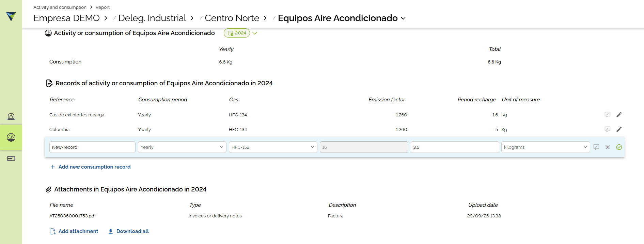Open Report breadcrumb item
644x244 pixels.
[103, 7]
